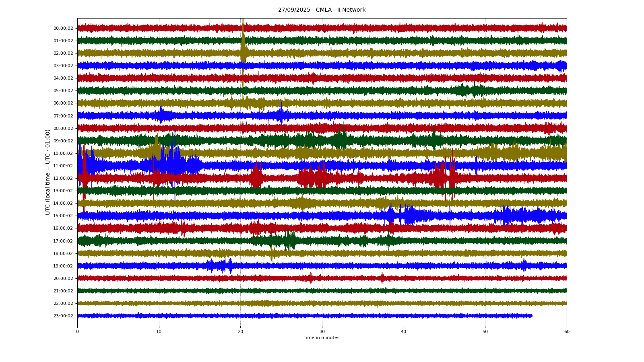644x362 pixels.
Task: Click the x-axis tick label '30'
Action: pyautogui.click(x=322, y=332)
